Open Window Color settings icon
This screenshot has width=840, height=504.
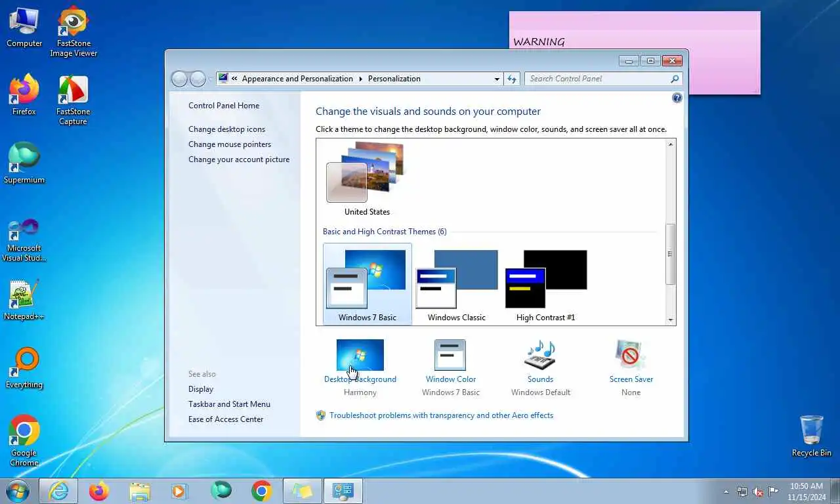click(450, 356)
